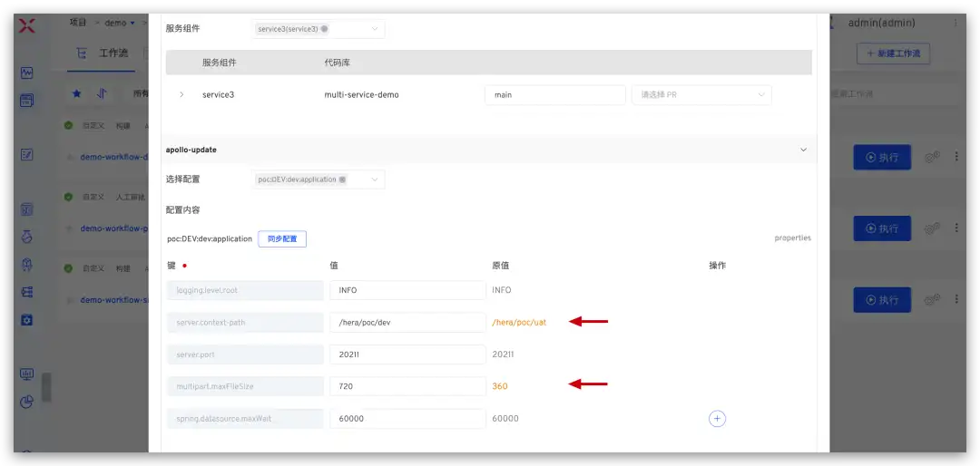Viewport: 980px width, 466px height.
Task: Click the star favorites filter icon
Action: (76, 93)
